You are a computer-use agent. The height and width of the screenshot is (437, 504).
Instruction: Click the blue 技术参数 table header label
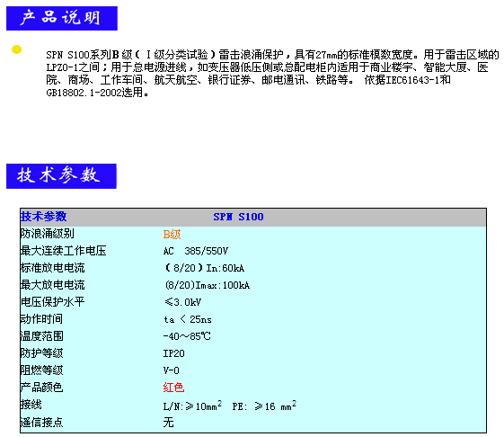(x=44, y=217)
